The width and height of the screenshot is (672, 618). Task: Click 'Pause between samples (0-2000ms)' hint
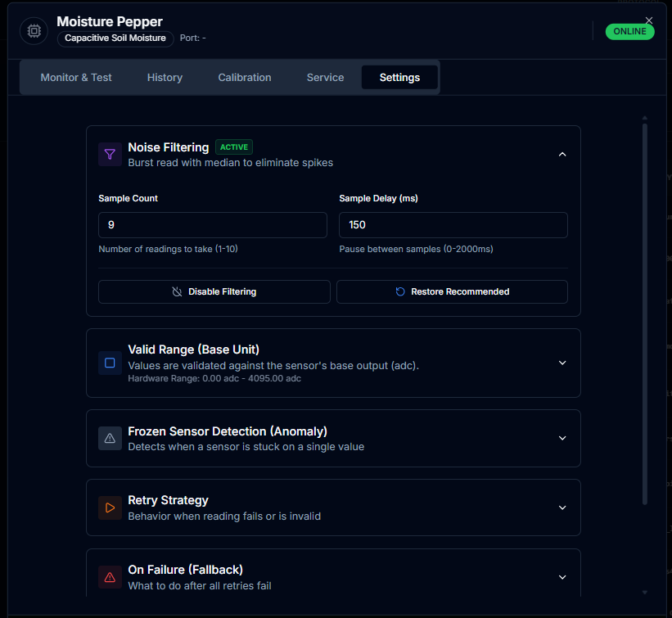(x=416, y=249)
